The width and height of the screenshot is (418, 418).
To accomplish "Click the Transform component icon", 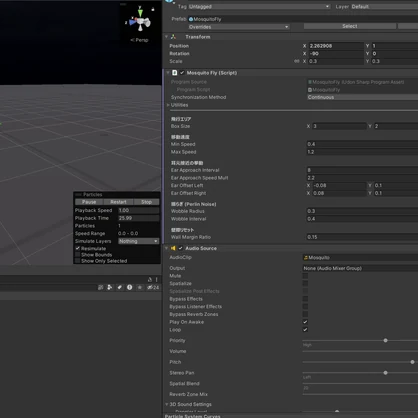I will coord(173,37).
